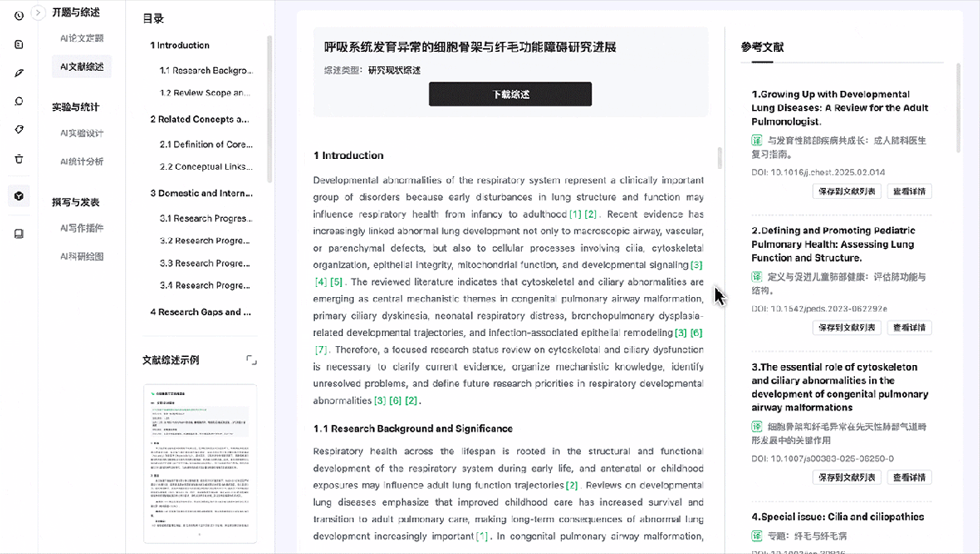Jump to '1 Introduction' in table of contents
Viewport: 980px width, 554px height.
coord(180,45)
